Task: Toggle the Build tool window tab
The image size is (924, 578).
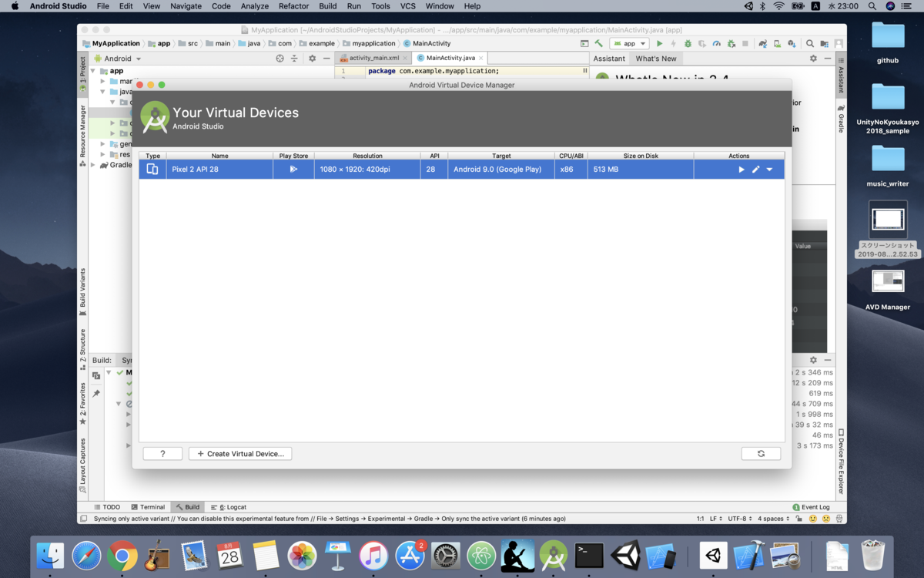Action: [x=187, y=507]
